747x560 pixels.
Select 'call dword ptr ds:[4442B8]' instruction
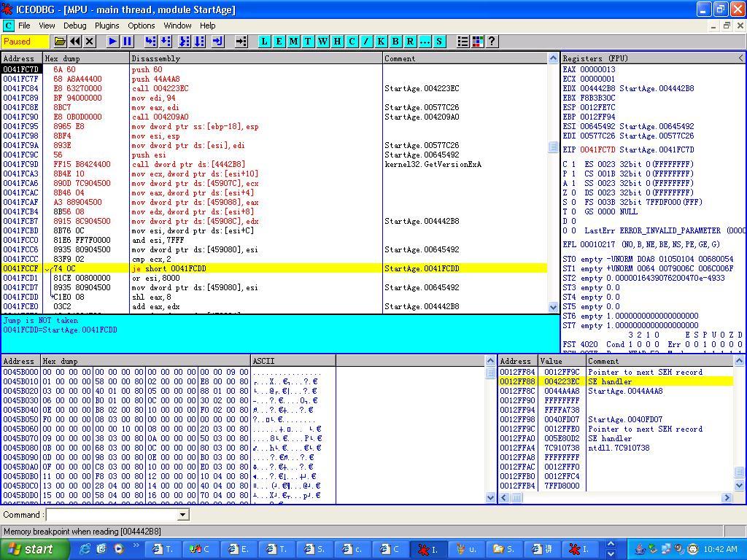click(274, 164)
